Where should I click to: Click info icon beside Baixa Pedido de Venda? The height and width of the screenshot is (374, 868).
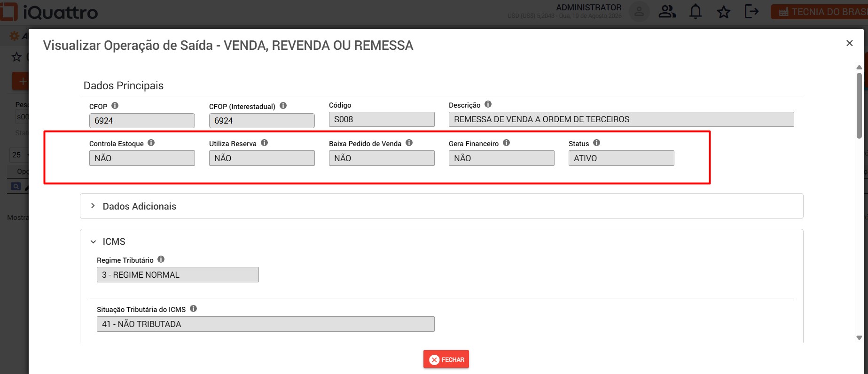pos(409,143)
